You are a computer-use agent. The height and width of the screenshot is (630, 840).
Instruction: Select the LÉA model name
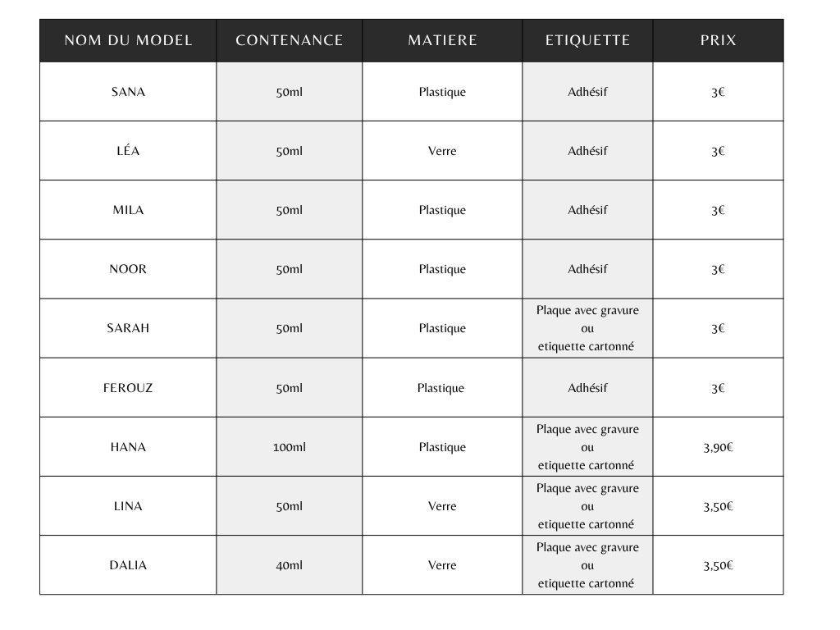click(x=128, y=151)
